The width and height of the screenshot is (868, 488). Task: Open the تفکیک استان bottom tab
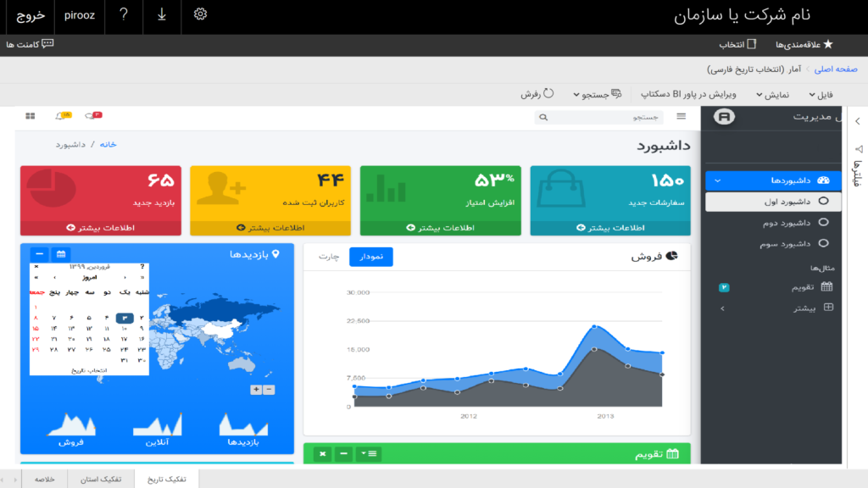coord(101,480)
